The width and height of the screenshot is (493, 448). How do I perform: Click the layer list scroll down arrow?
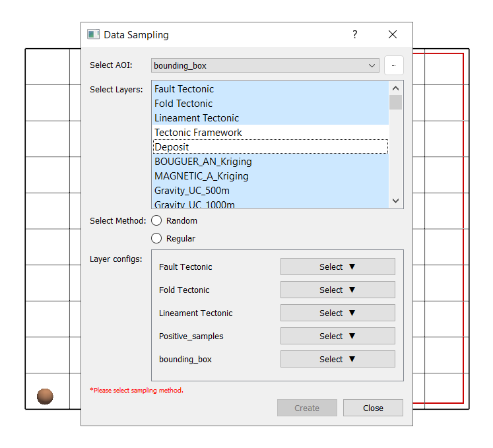pyautogui.click(x=395, y=201)
